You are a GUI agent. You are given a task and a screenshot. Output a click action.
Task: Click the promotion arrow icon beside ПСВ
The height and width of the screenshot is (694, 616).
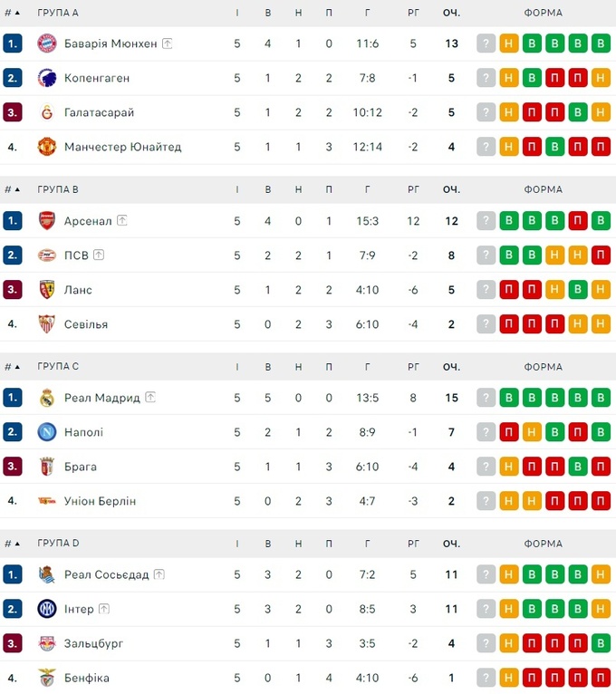click(x=99, y=255)
